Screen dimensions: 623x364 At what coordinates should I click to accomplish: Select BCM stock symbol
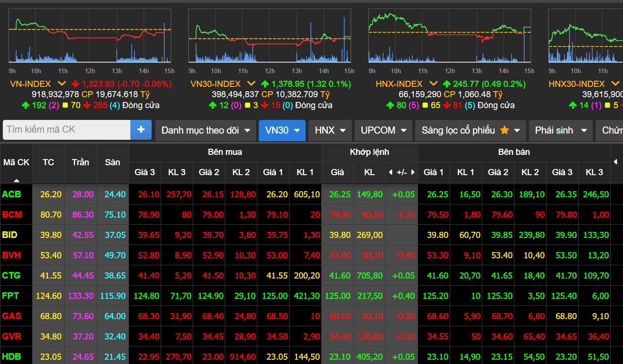pyautogui.click(x=12, y=214)
